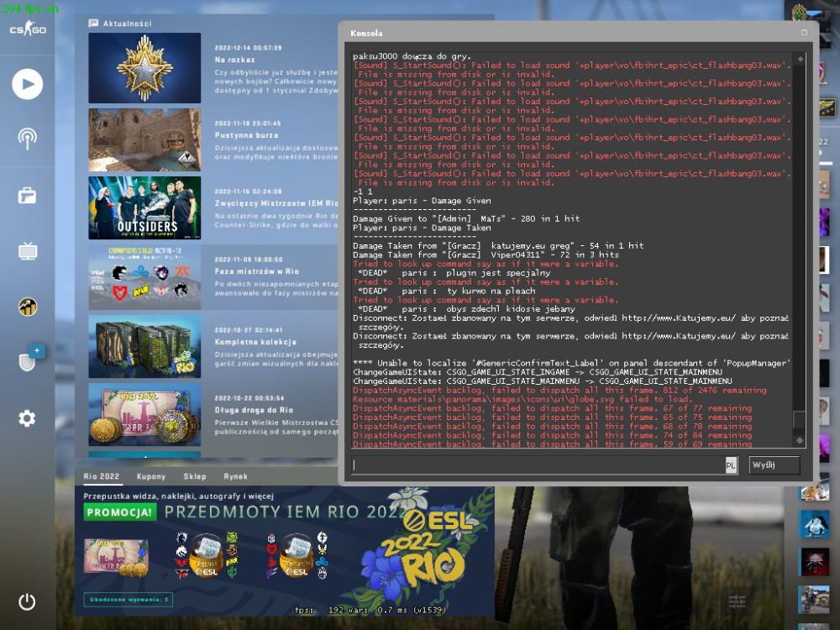
Task: Select the Challengers ESL sticker capsule
Action: [297, 557]
